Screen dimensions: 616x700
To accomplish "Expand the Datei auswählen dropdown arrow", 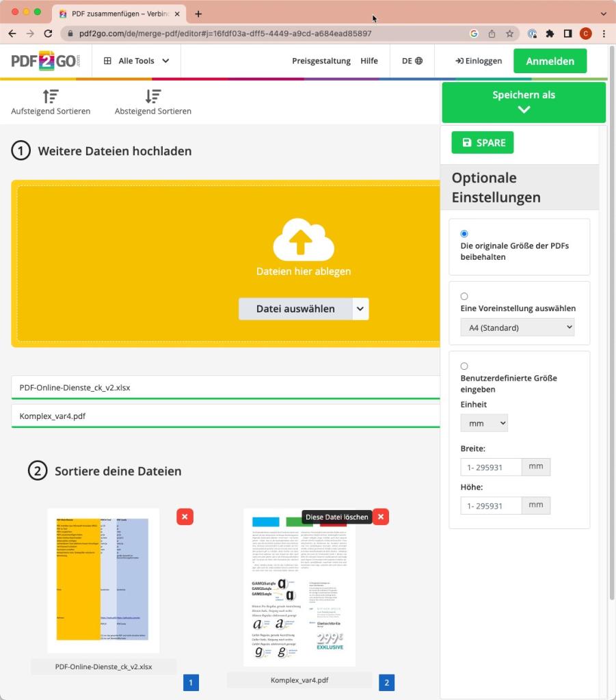I will (360, 309).
